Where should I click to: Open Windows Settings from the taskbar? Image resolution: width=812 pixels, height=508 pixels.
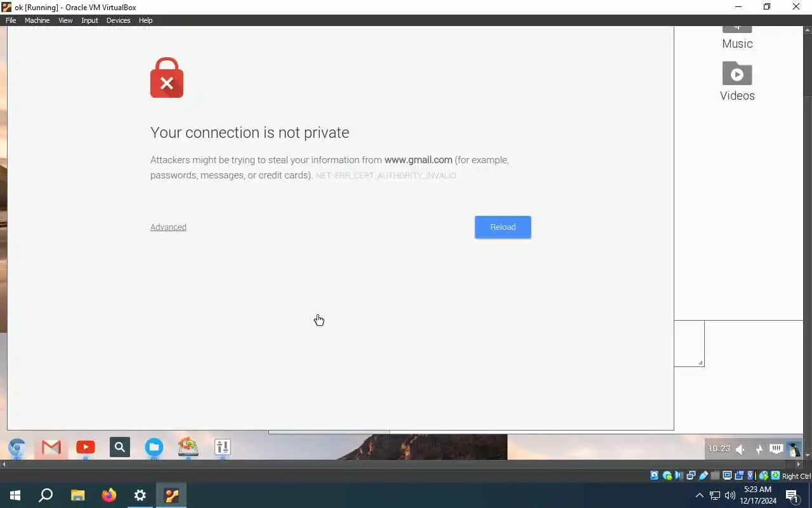tap(140, 495)
